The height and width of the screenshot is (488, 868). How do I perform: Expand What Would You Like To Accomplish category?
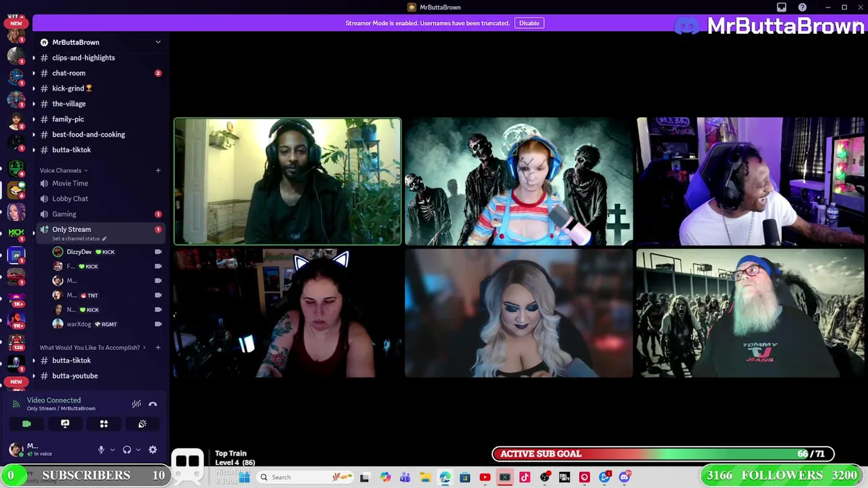[x=92, y=348]
